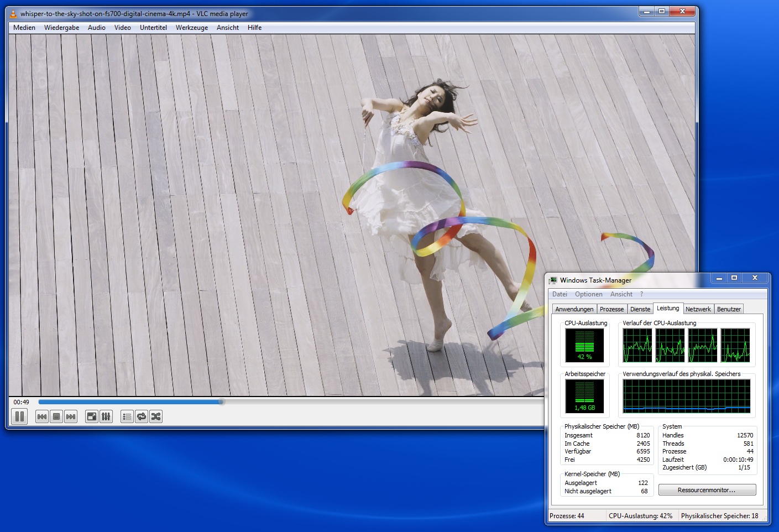The image size is (779, 532).
Task: Click the Nicht ausgelagert value 68
Action: click(644, 491)
